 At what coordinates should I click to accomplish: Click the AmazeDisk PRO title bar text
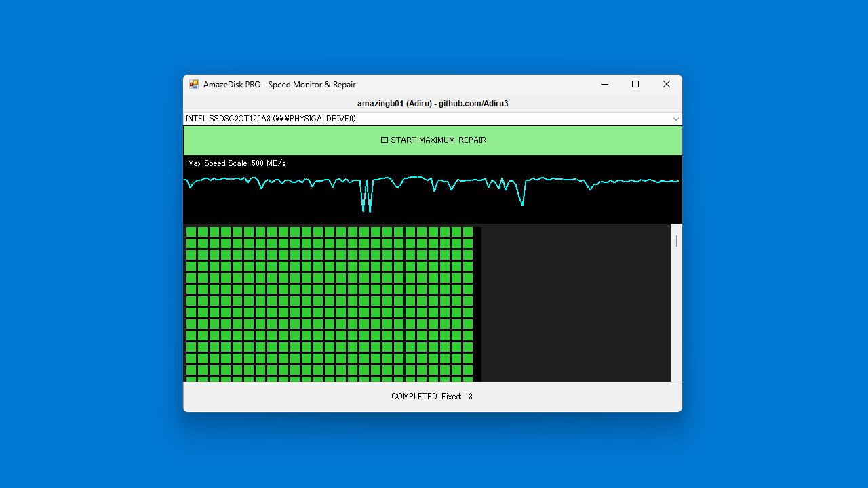279,85
